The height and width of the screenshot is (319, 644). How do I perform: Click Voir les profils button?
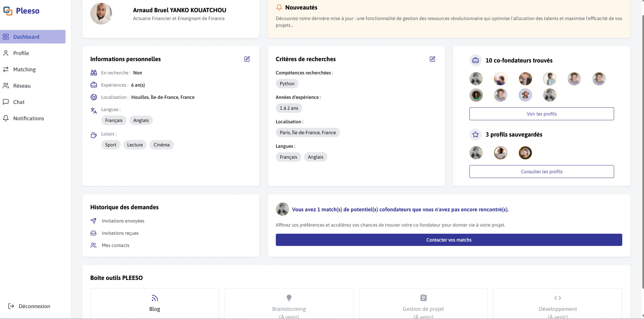pyautogui.click(x=541, y=114)
